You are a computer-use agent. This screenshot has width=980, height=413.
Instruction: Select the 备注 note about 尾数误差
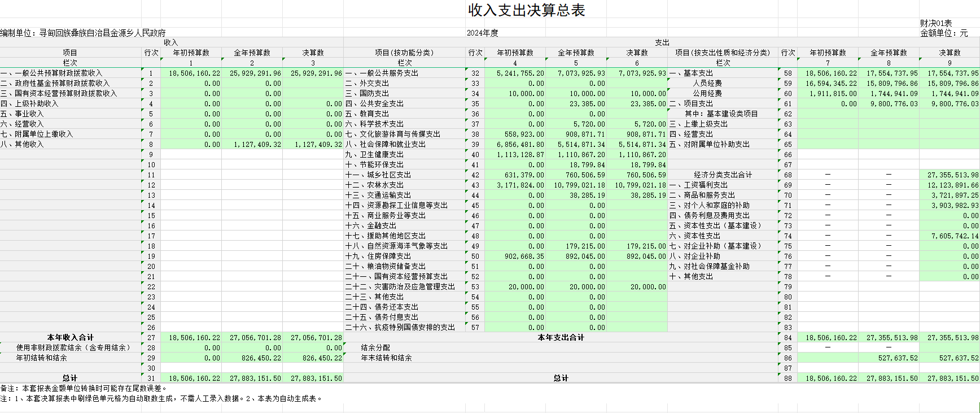(x=84, y=388)
